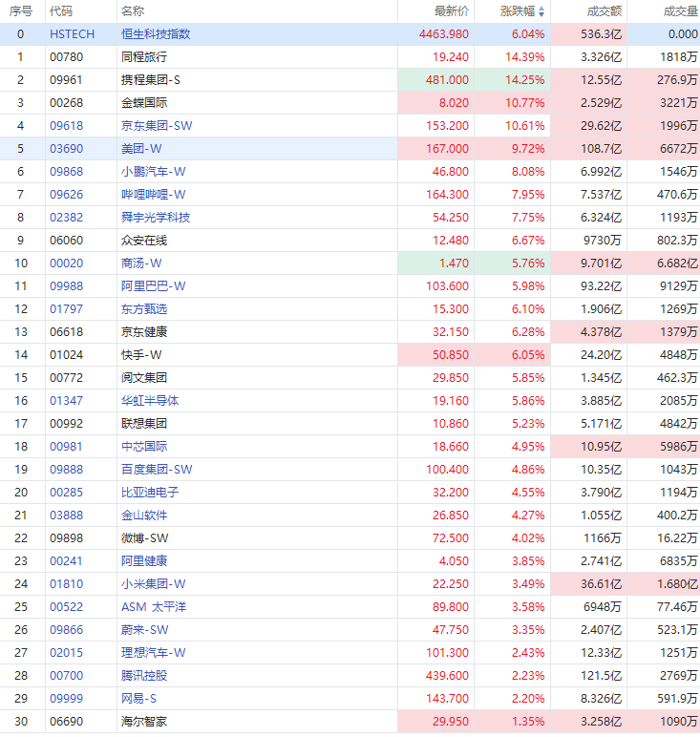Open the 金山软件 link
700x737 pixels.
tap(144, 516)
